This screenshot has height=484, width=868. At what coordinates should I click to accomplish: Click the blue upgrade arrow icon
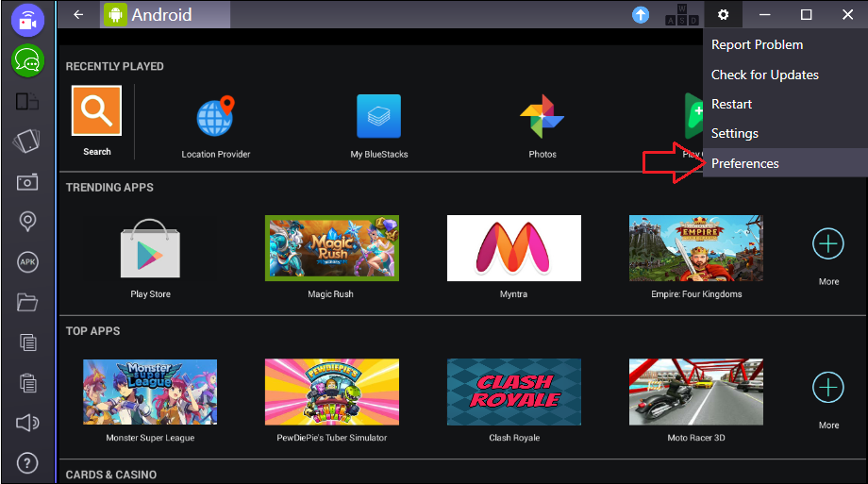641,15
